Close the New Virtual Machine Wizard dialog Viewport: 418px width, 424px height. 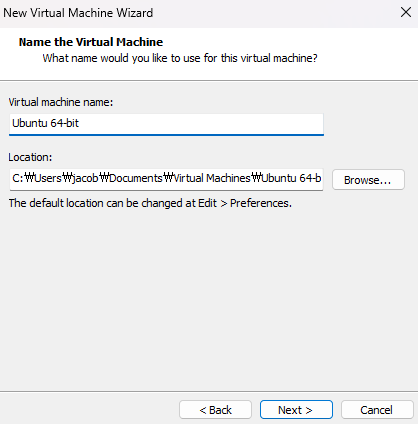tap(406, 13)
